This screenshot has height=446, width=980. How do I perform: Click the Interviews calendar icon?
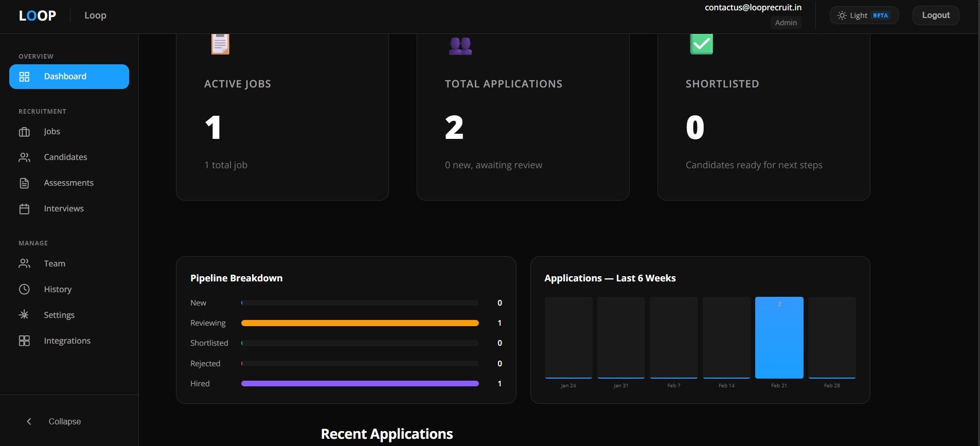(x=24, y=209)
